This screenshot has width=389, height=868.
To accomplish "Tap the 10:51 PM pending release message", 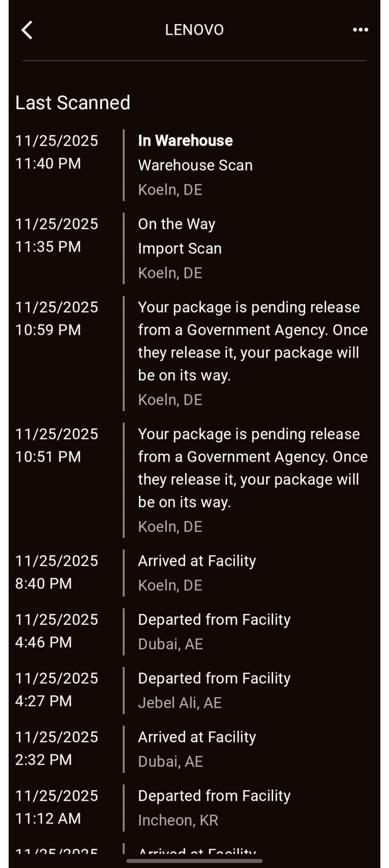I will (252, 468).
